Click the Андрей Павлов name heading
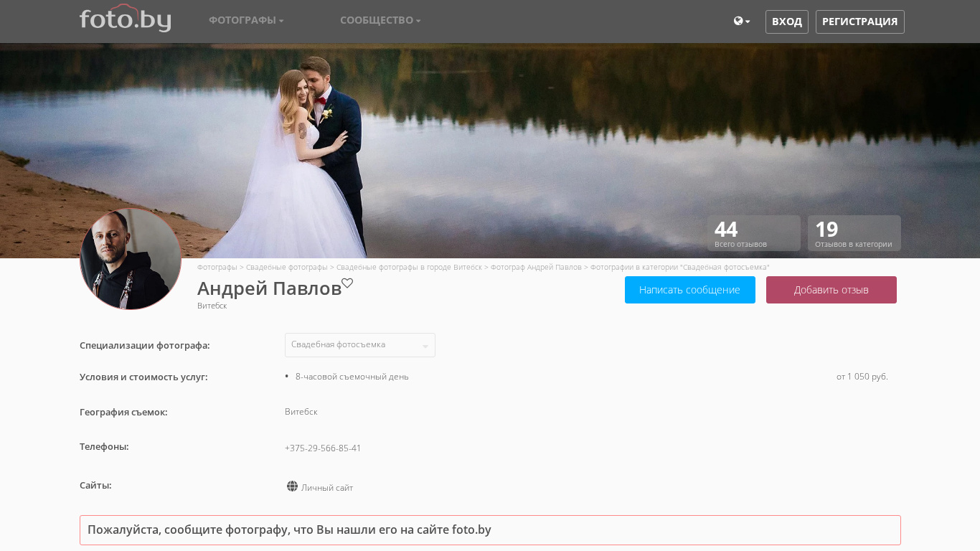The image size is (980, 551). 269,288
